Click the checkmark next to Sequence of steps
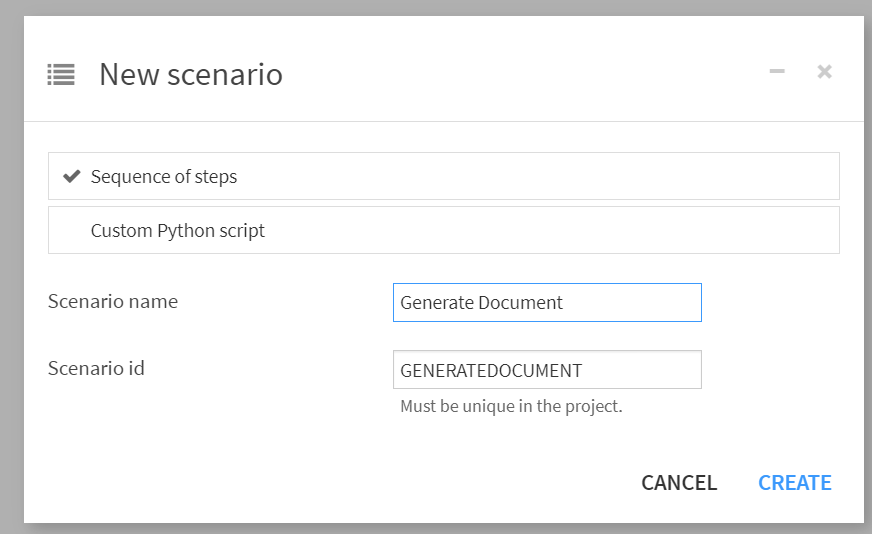Viewport: 872px width, 534px height. click(71, 176)
